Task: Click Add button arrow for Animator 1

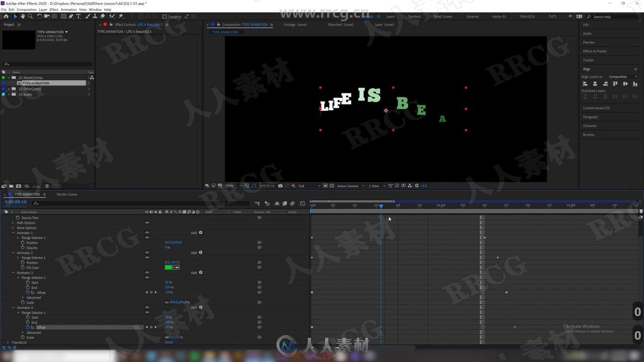Action: [200, 233]
